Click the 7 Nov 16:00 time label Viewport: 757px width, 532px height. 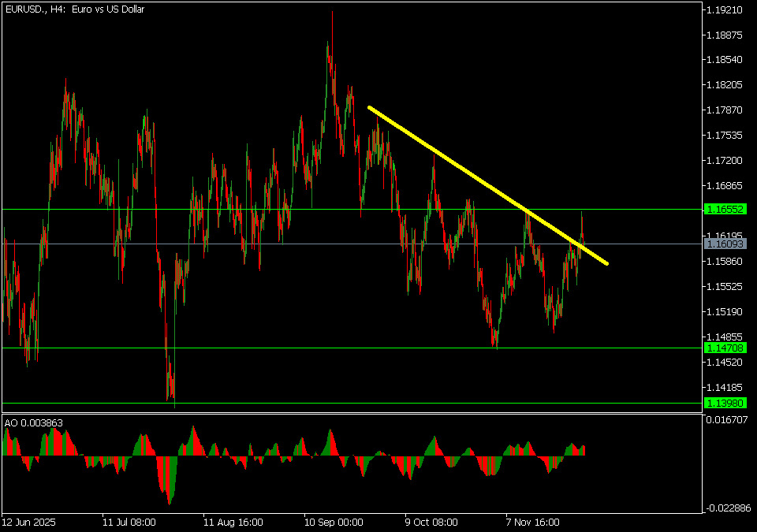[x=532, y=522]
